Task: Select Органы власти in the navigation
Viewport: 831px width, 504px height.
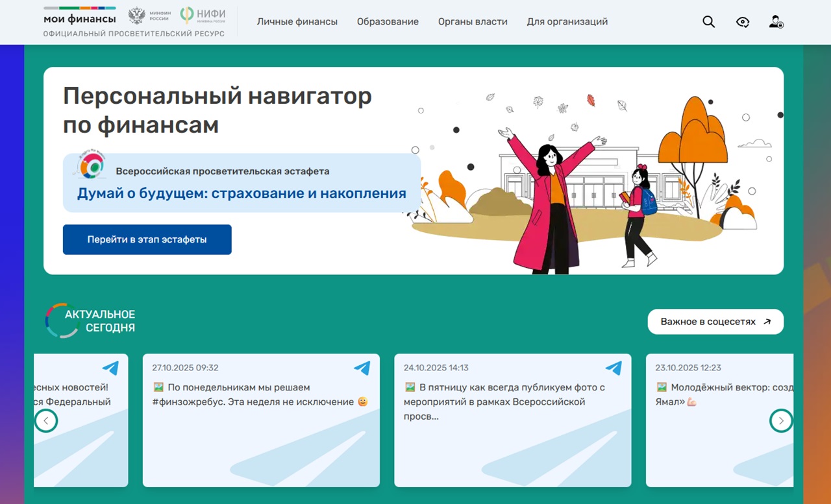Action: [x=473, y=21]
